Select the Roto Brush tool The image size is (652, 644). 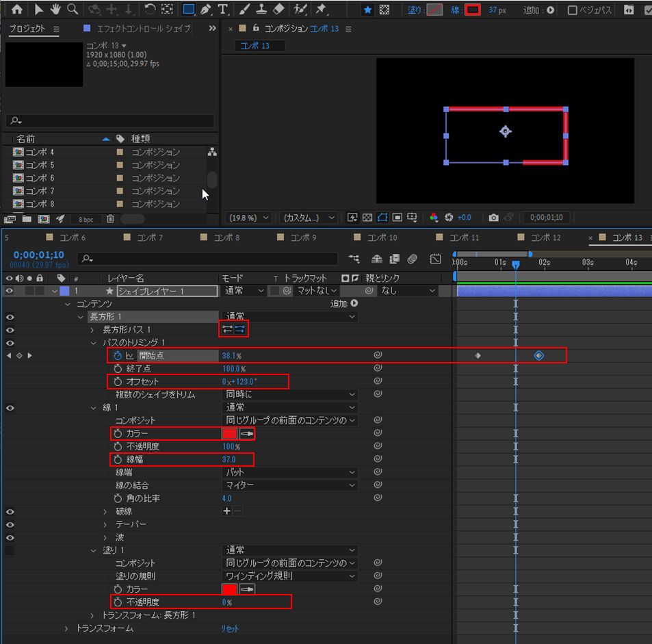(x=300, y=9)
